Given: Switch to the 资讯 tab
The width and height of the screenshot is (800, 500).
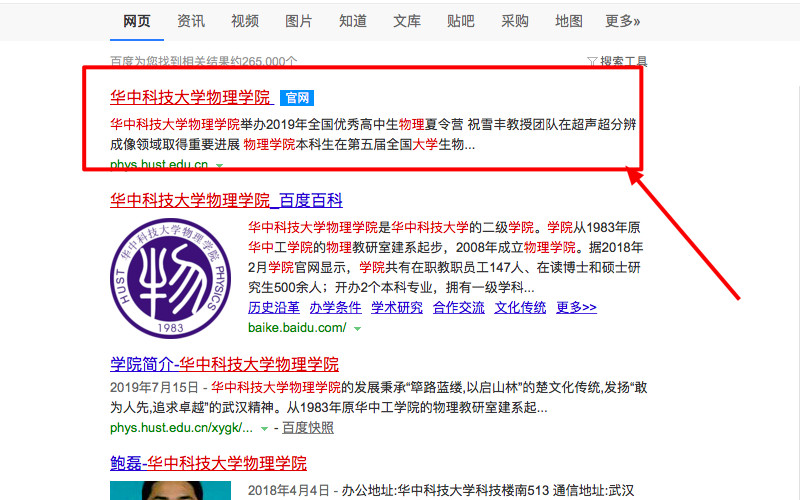Looking at the screenshot, I should pyautogui.click(x=191, y=21).
